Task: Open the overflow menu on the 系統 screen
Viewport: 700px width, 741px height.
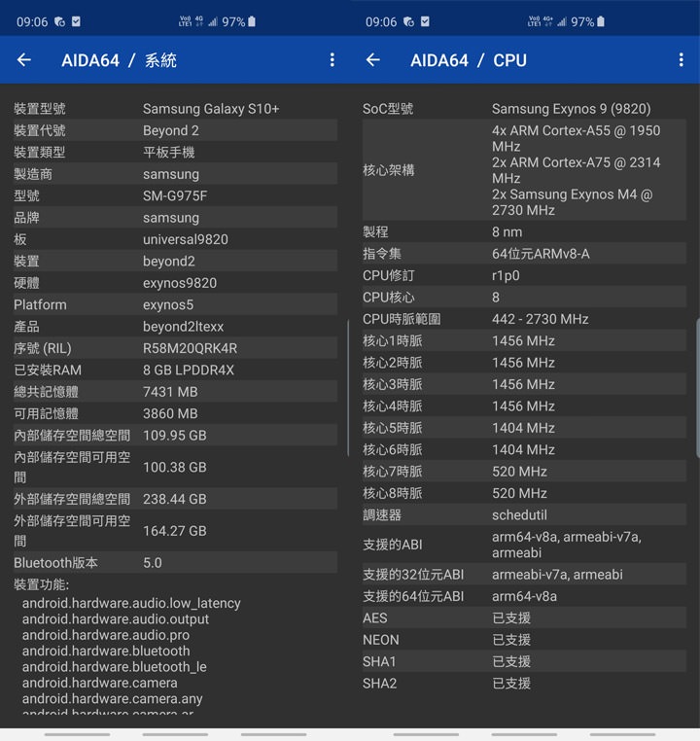Action: coord(332,60)
